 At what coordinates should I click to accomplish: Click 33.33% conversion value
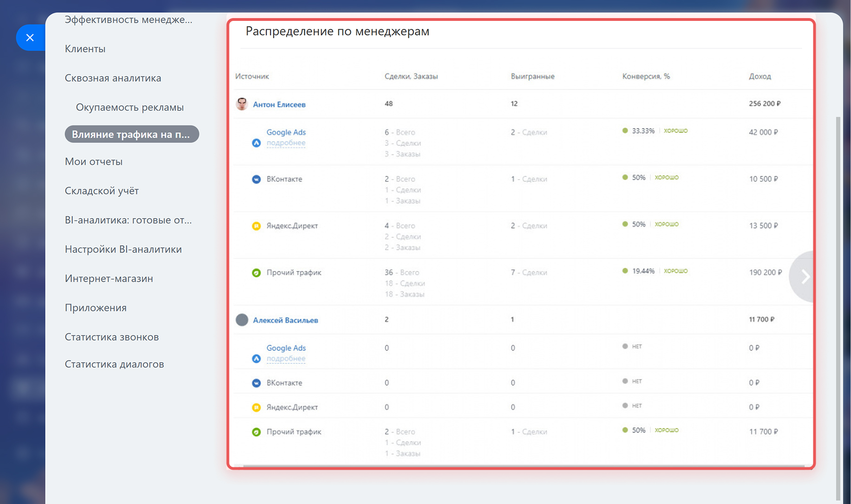coord(643,131)
